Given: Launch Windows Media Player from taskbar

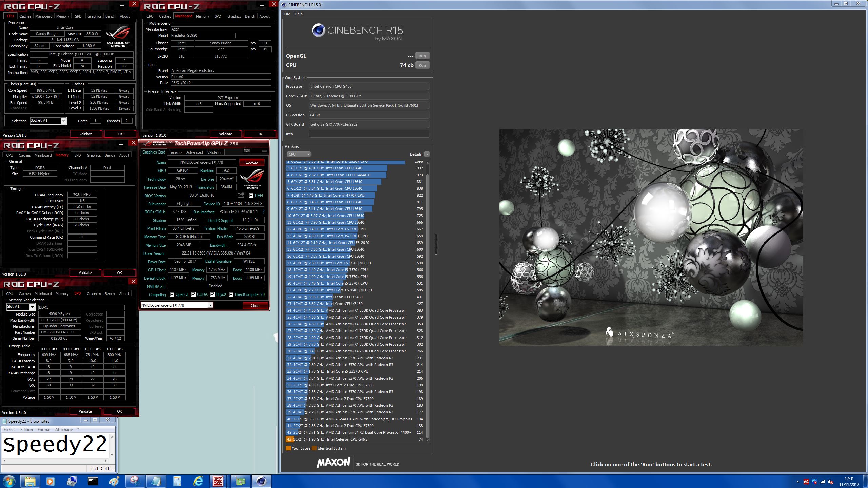Looking at the screenshot, I should (50, 481).
